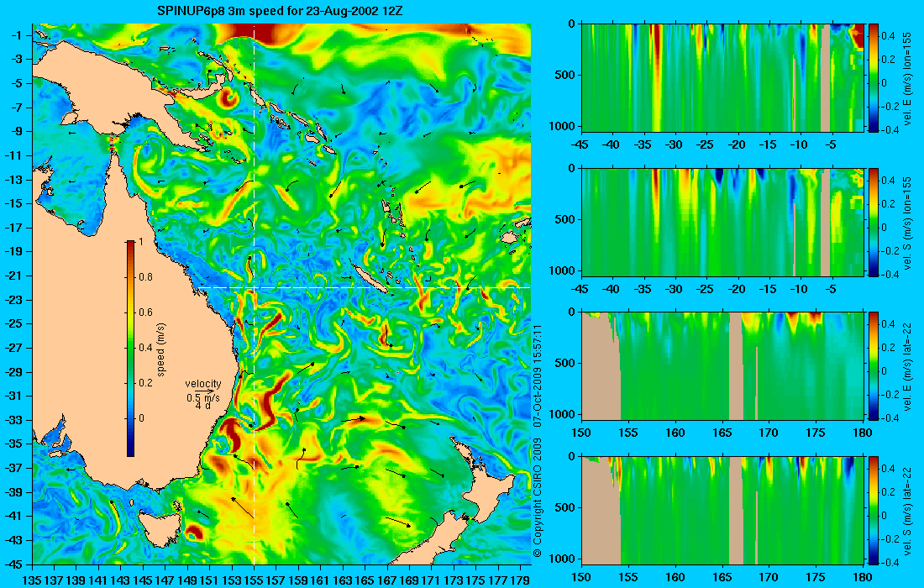Select the vel. E lon=155 color bar

point(874,77)
